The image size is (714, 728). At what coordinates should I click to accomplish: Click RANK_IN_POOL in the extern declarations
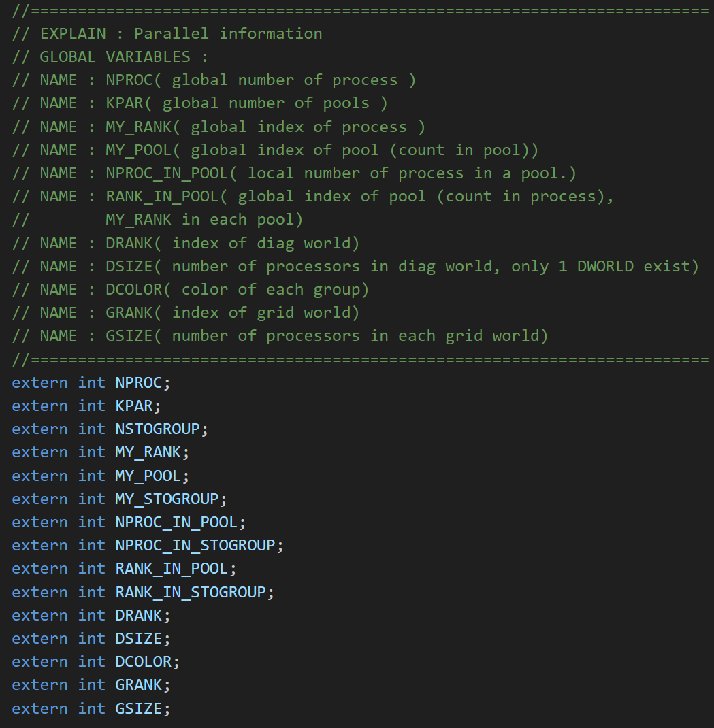click(172, 568)
